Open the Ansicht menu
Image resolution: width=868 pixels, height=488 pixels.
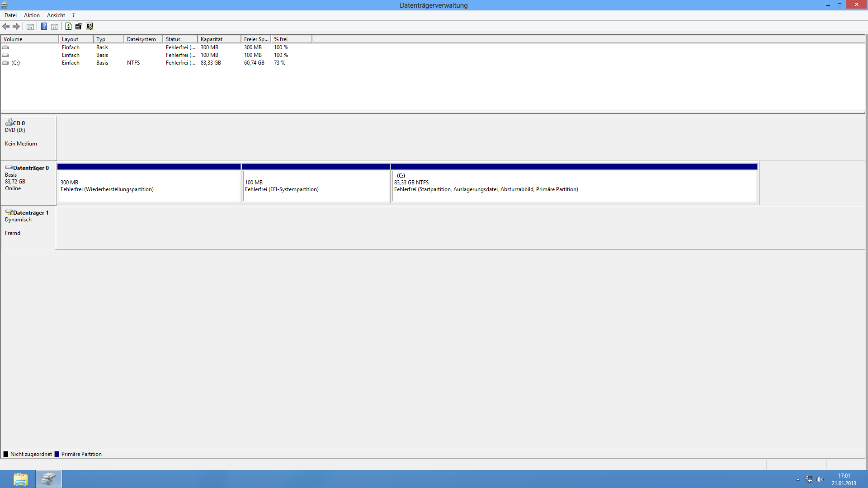point(56,15)
